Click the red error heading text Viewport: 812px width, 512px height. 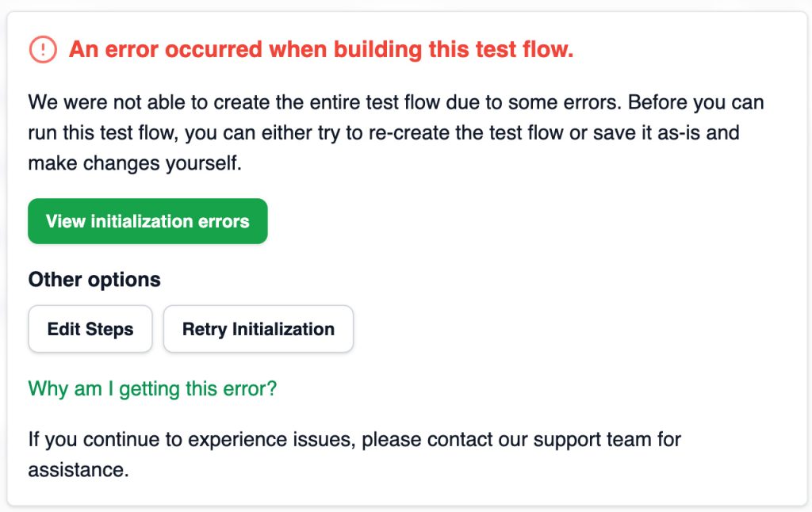click(321, 50)
